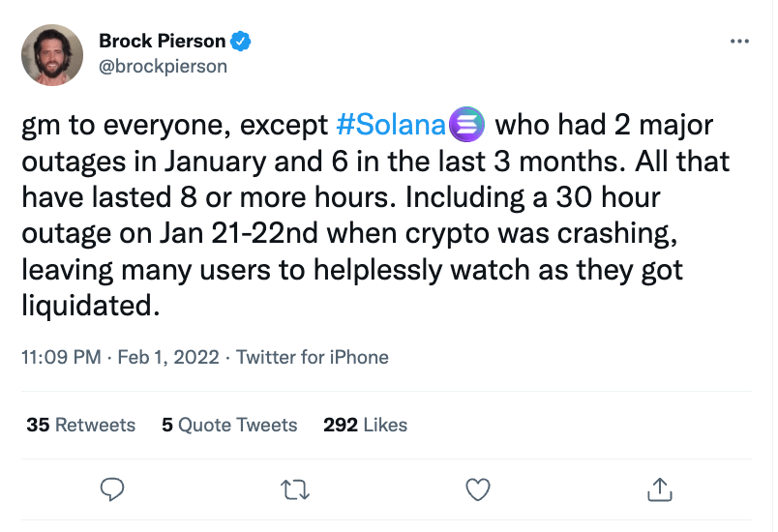The width and height of the screenshot is (778, 532).
Task: Open the tweet's three-dot More menu
Action: [738, 43]
